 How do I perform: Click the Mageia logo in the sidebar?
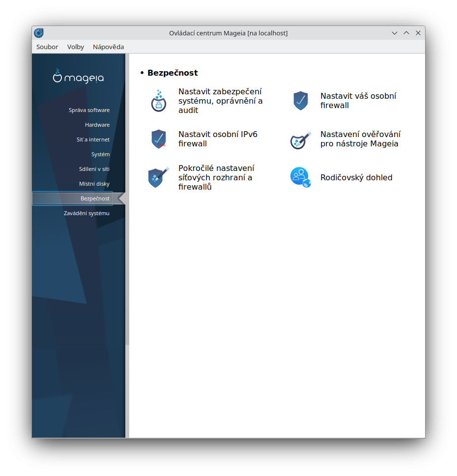pyautogui.click(x=79, y=77)
